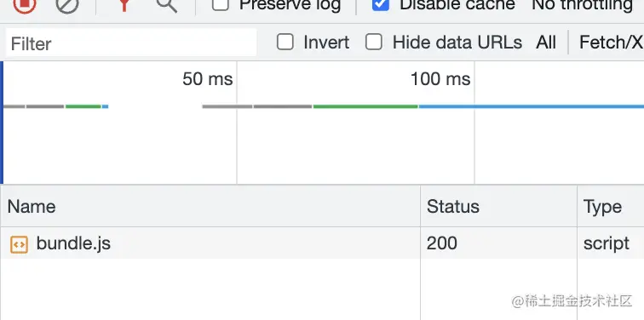Toggle the red filter funnel icon
The width and height of the screenshot is (644, 320).
tap(124, 5)
